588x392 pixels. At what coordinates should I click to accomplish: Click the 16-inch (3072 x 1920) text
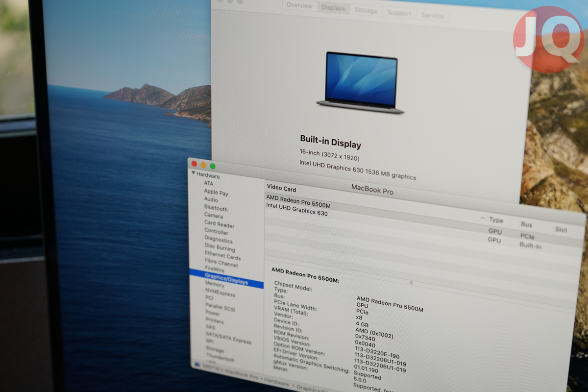[329, 155]
